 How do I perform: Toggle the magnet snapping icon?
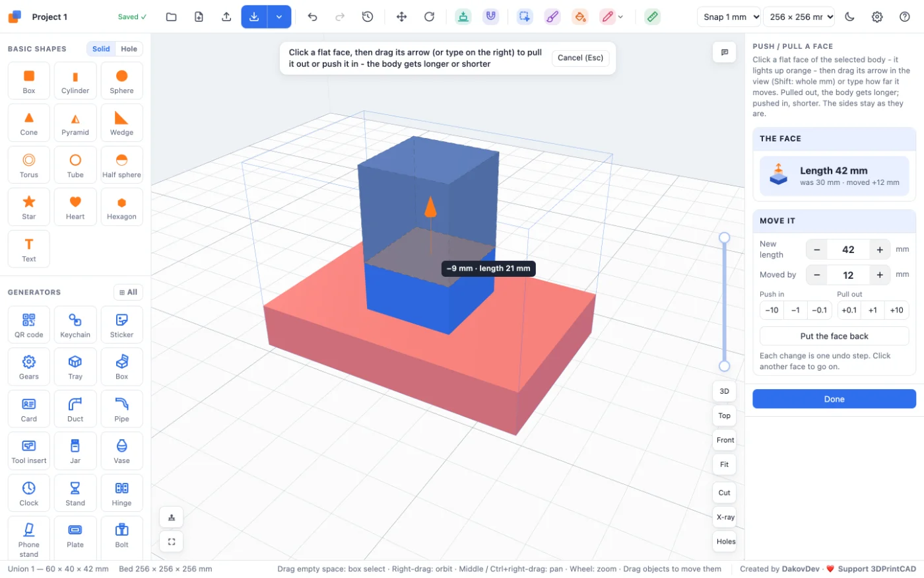tap(490, 17)
